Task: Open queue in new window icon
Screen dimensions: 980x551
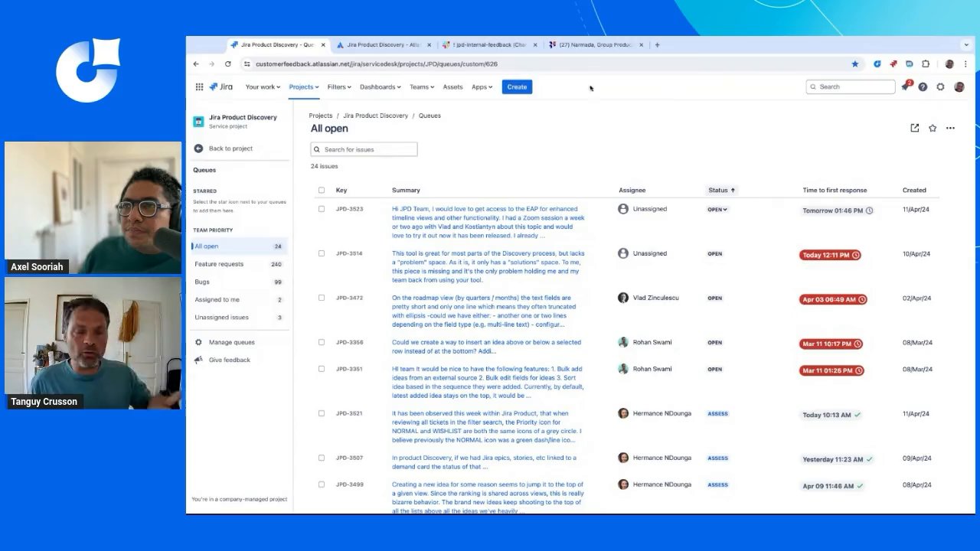Action: 914,128
